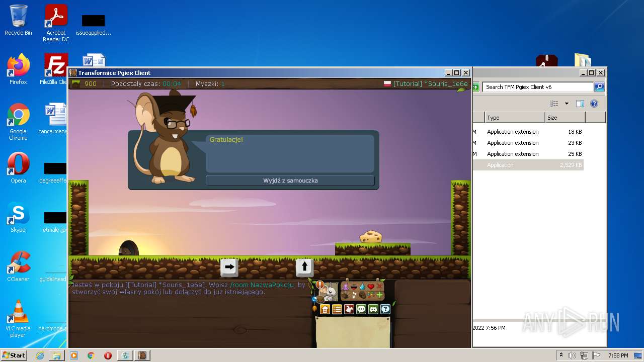
Task: Open Recycle Bin desktop icon
Action: coord(18,20)
